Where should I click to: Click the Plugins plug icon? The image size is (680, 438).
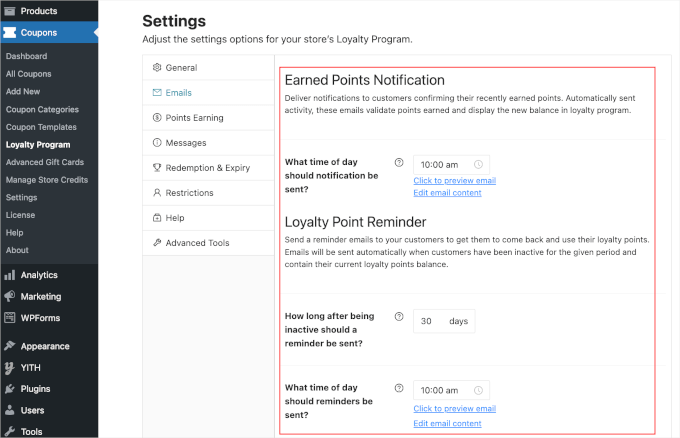click(x=10, y=389)
